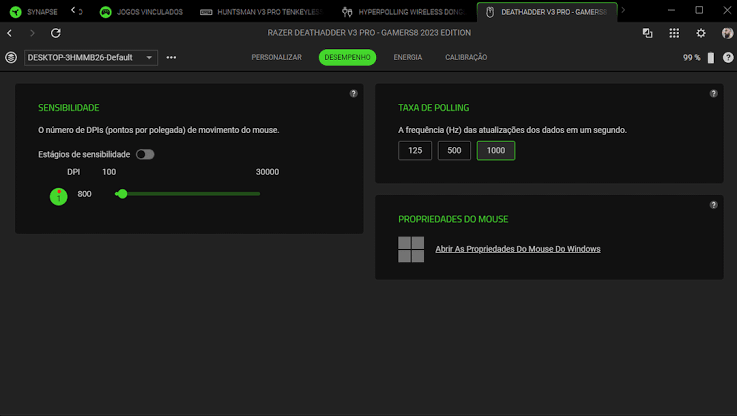Screen dimensions: 737x416
Task: Click the 30000 maximum DPI label
Action: point(267,172)
